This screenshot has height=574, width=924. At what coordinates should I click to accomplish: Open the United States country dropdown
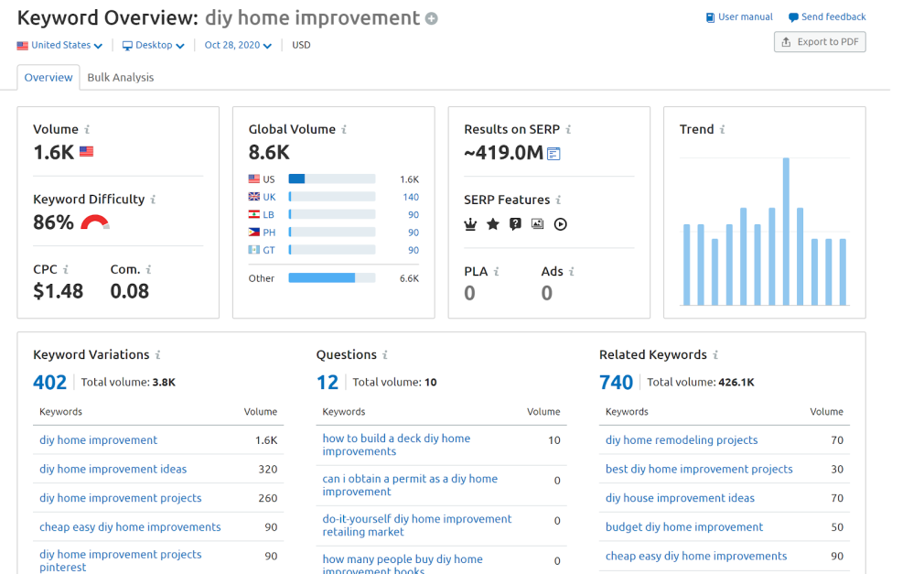pyautogui.click(x=59, y=46)
